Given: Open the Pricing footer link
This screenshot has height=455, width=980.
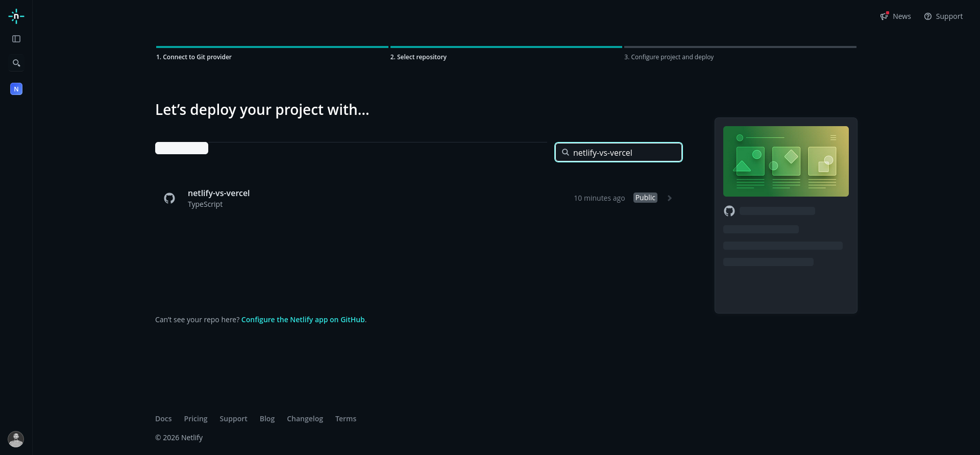Looking at the screenshot, I should coord(196,419).
